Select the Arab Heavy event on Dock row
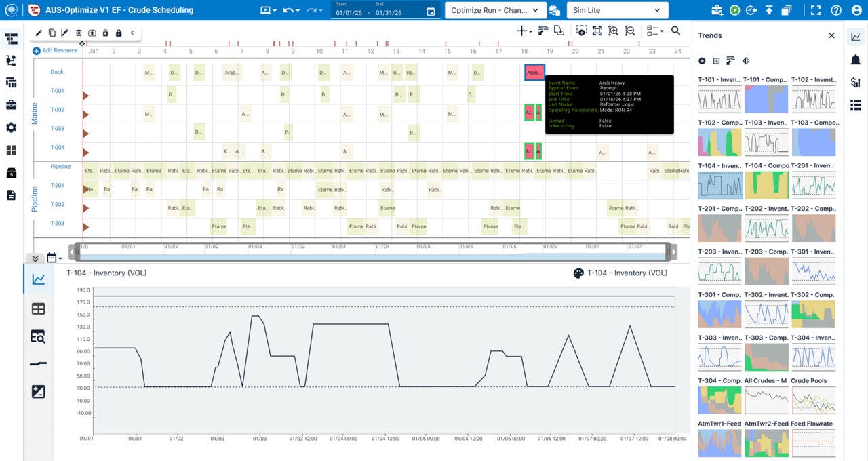Image resolution: width=868 pixels, height=461 pixels. coord(534,72)
